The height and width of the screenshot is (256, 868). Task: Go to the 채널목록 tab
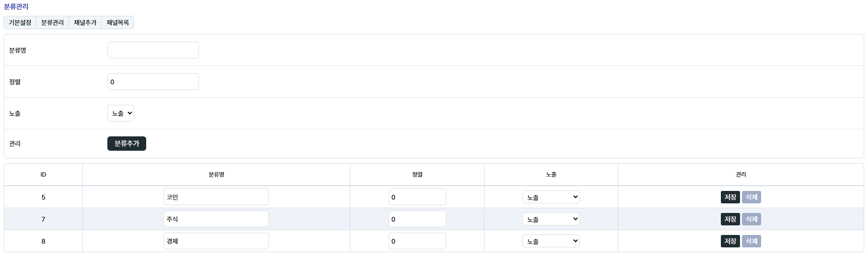click(x=117, y=22)
